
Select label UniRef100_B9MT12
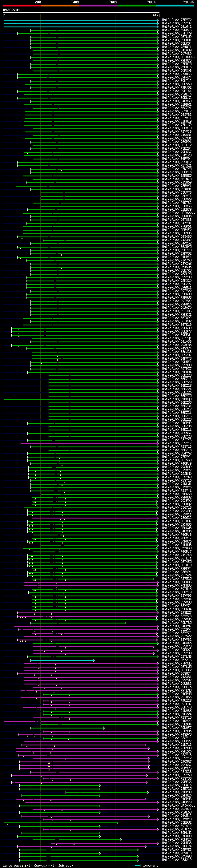coord(177,81)
